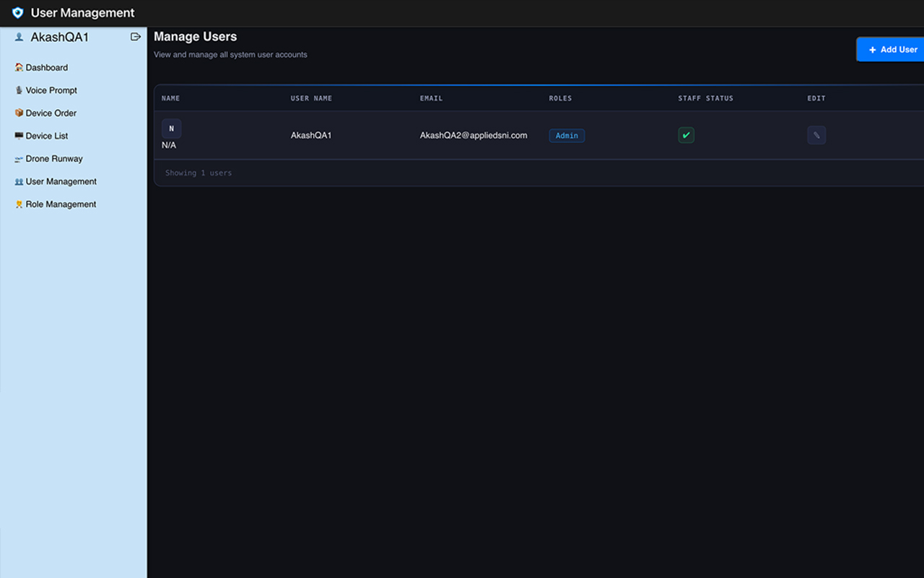
Task: Click the ROLES column header
Action: pos(560,98)
